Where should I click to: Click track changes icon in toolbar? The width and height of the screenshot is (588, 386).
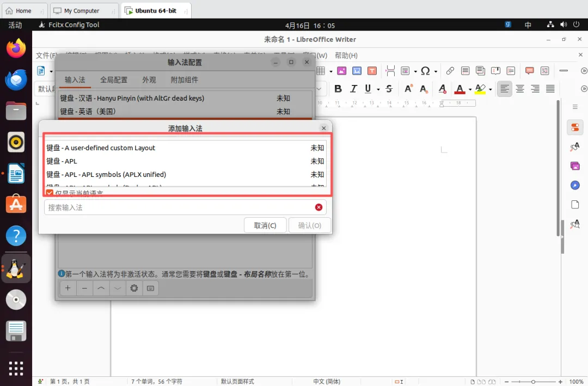(545, 71)
